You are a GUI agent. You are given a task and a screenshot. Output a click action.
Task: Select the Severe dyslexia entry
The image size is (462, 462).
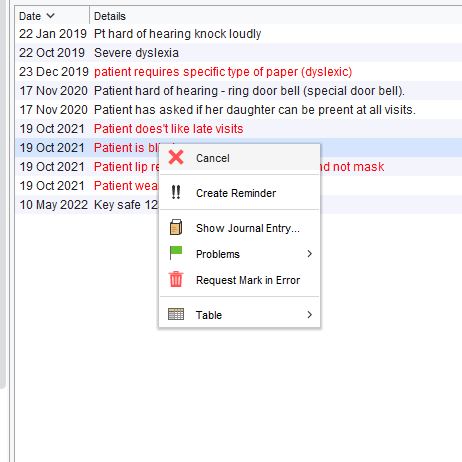point(238,53)
